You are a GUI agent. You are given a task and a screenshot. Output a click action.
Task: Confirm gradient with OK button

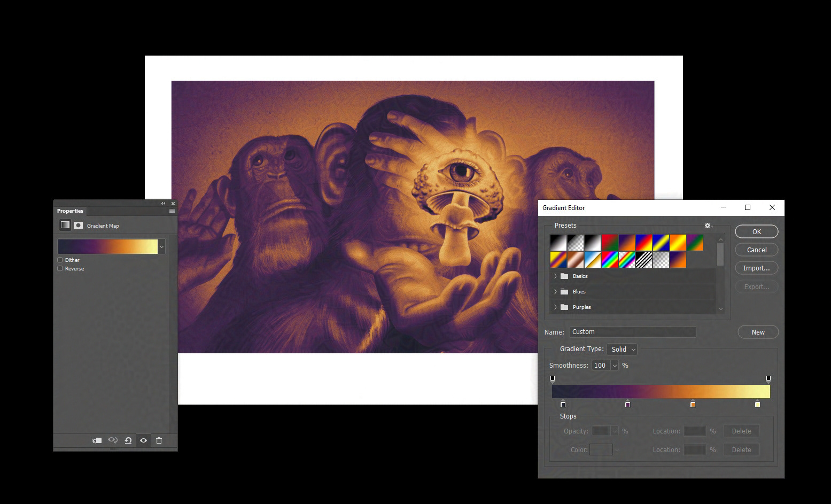pyautogui.click(x=757, y=231)
